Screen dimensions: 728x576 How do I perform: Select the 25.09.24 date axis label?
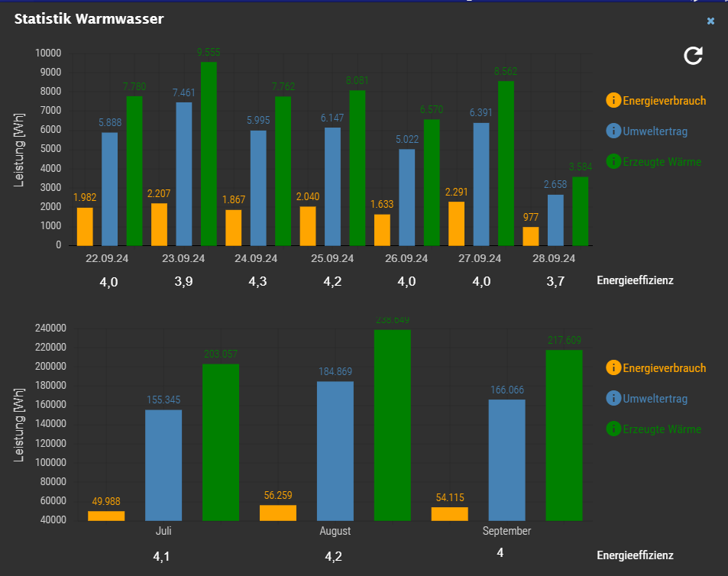(x=332, y=258)
